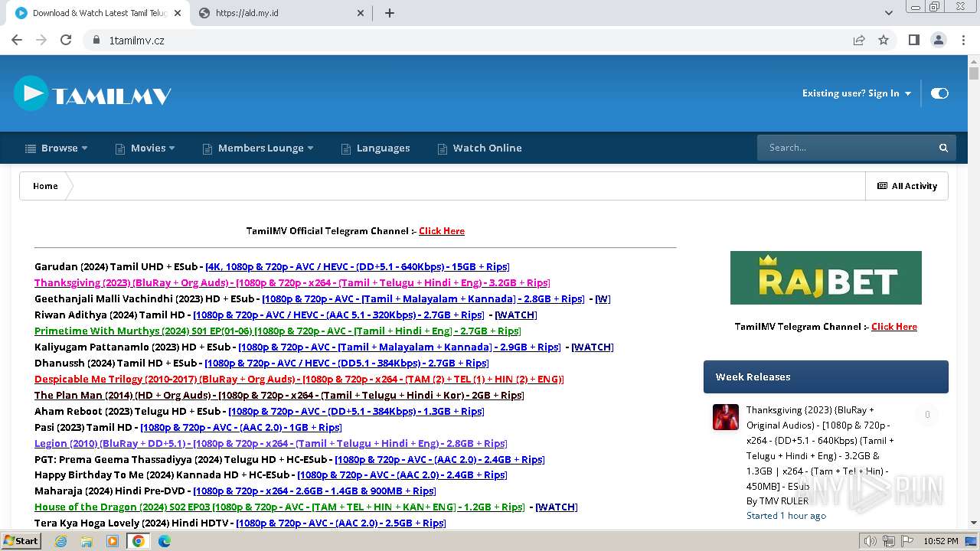Image resolution: width=980 pixels, height=551 pixels.
Task: Open The Plan Man (2014) link
Action: (x=279, y=396)
